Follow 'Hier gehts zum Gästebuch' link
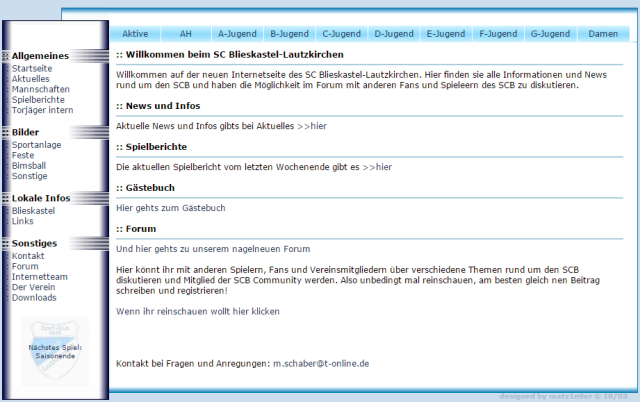This screenshot has height=402, width=640. (x=170, y=208)
